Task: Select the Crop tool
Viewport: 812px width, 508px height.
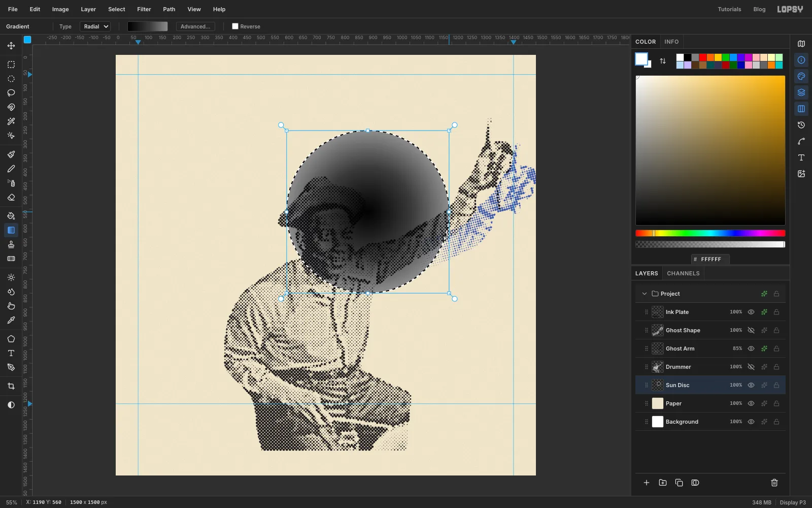Action: [11, 386]
